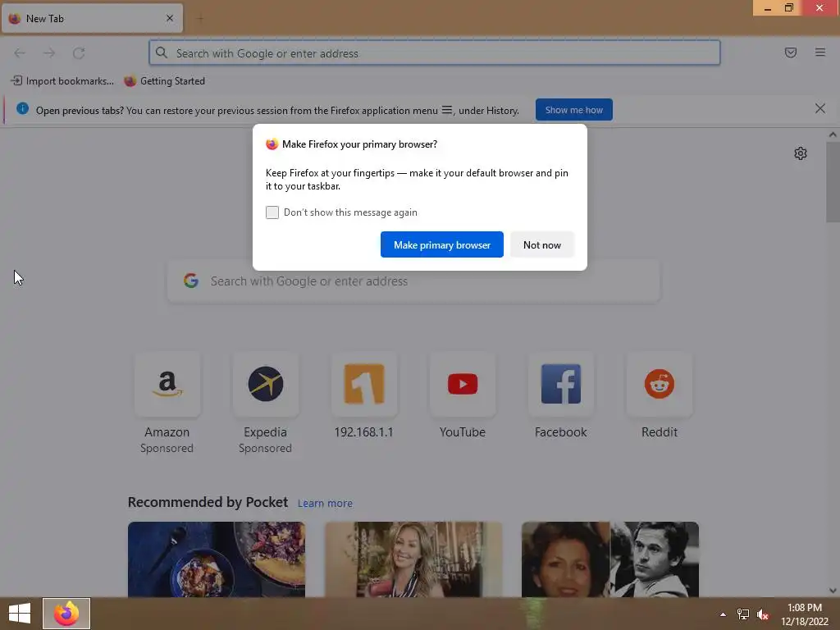
Task: Click Make primary browser button
Action: [x=442, y=244]
